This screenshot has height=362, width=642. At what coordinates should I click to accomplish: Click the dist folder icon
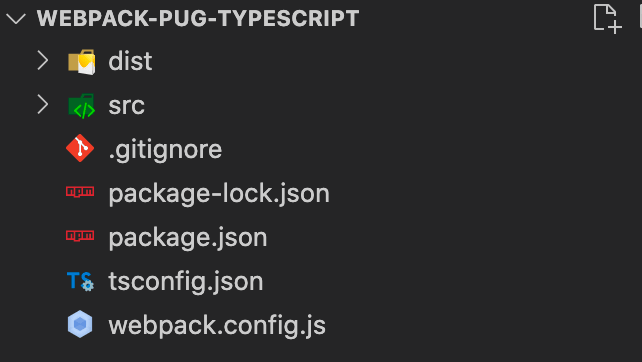click(x=81, y=62)
